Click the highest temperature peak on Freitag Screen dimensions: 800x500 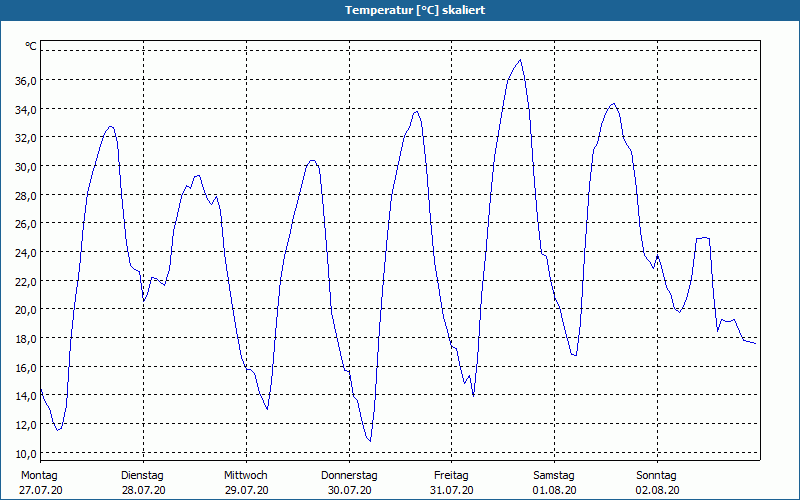pos(520,60)
